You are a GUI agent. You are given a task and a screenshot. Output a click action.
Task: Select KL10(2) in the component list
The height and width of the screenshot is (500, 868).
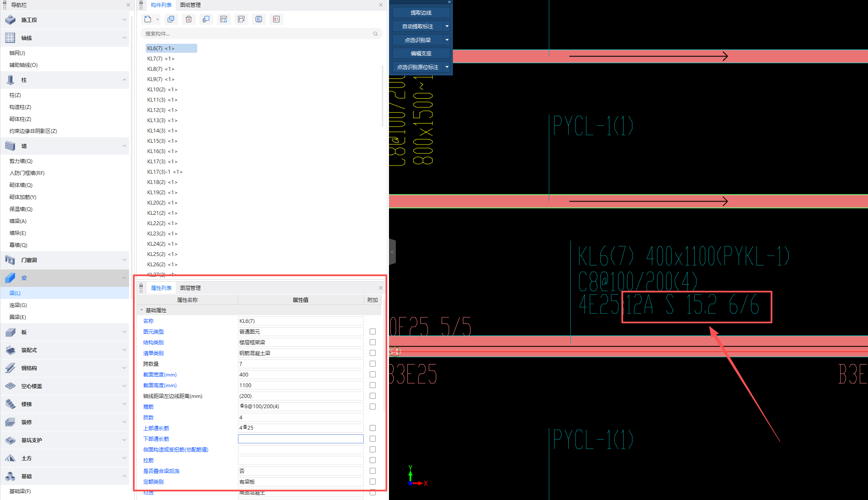162,90
